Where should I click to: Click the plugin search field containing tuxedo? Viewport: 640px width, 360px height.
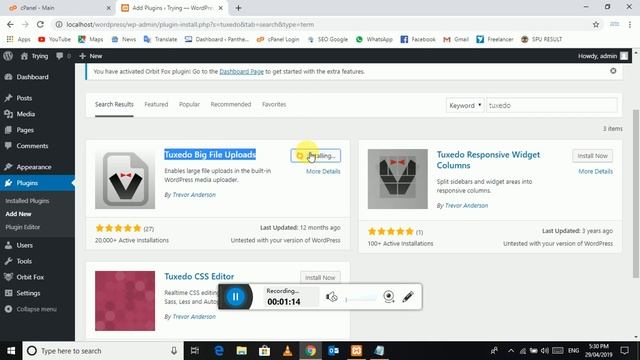coord(551,105)
